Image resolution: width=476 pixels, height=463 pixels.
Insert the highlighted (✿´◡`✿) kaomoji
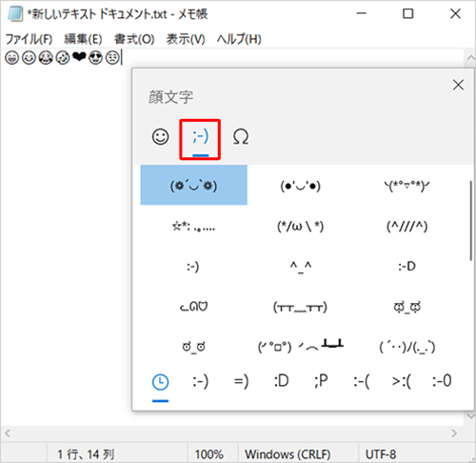point(194,185)
